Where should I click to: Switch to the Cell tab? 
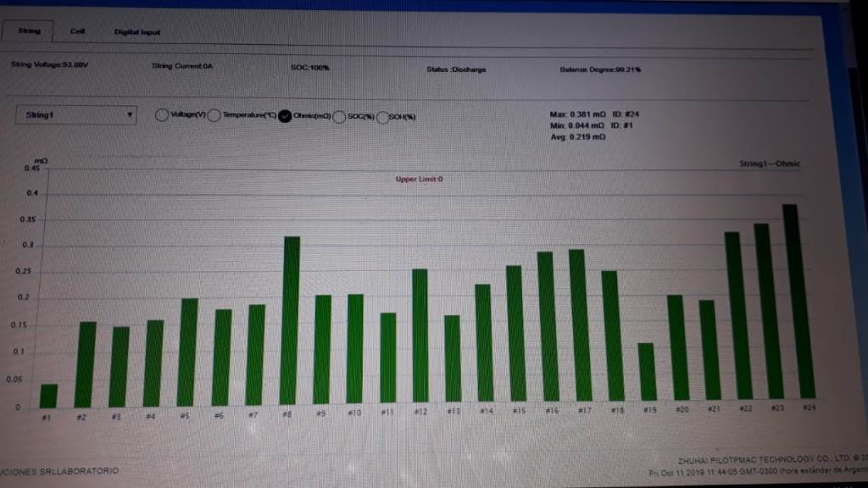pyautogui.click(x=79, y=31)
